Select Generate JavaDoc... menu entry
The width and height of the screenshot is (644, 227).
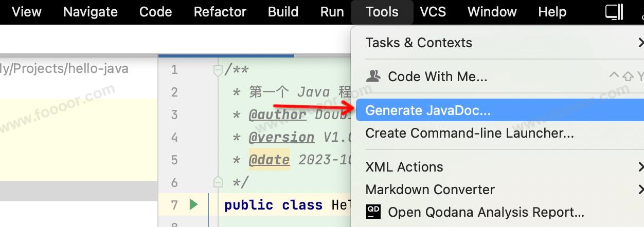point(428,110)
